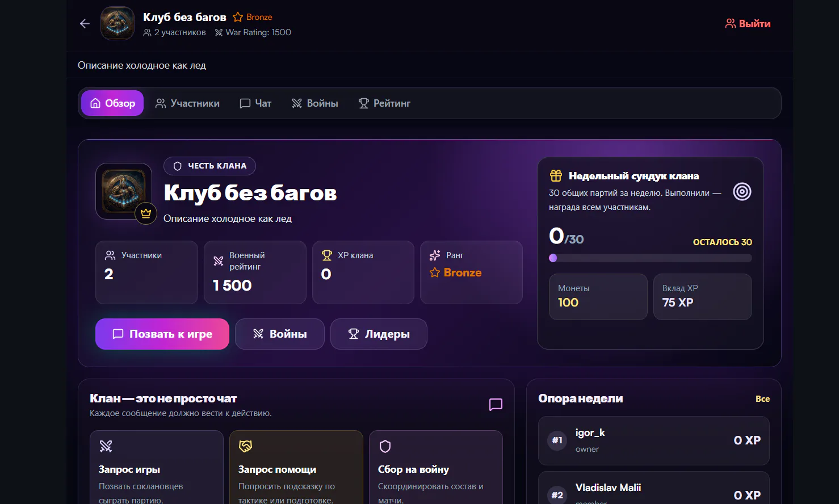The image size is (839, 504).
Task: Click the Монеты 100 reward card
Action: 598,297
